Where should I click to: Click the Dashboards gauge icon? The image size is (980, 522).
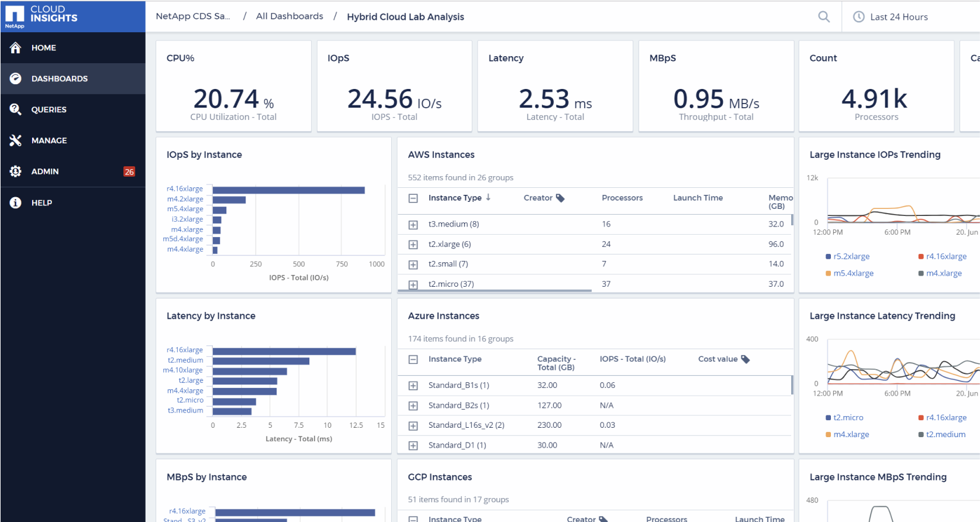16,78
